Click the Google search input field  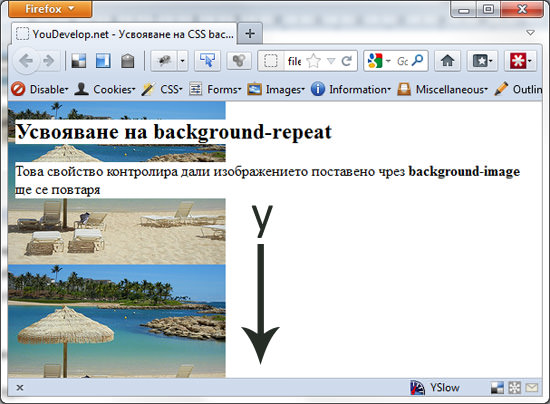[x=402, y=61]
